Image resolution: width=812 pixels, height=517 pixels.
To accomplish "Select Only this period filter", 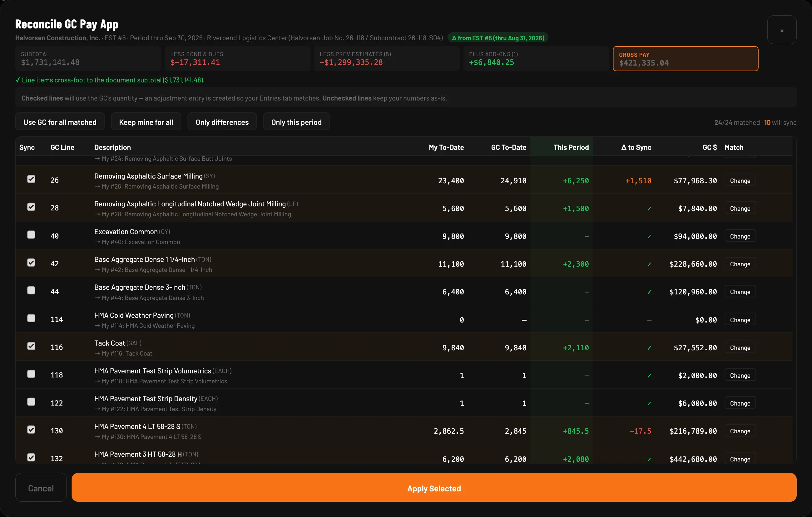I will pos(296,122).
